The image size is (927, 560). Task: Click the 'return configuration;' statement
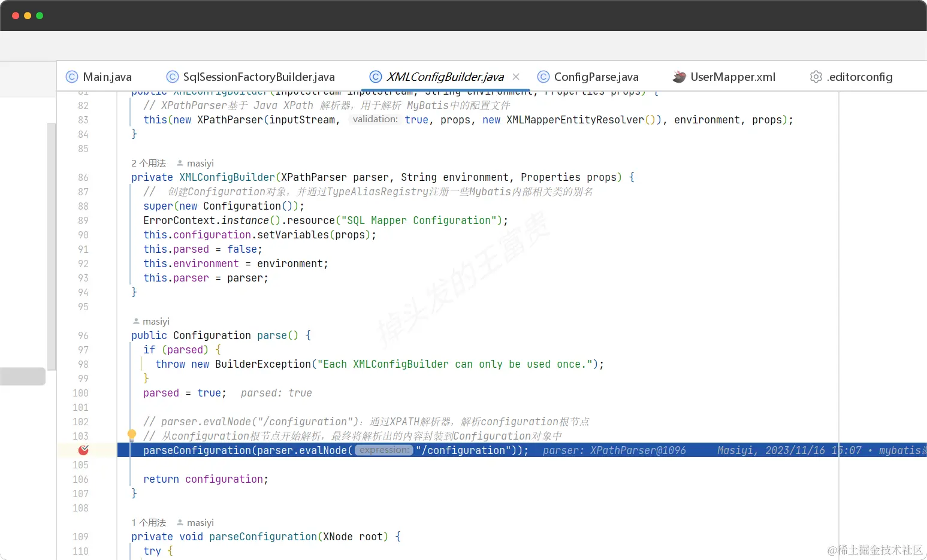click(206, 479)
